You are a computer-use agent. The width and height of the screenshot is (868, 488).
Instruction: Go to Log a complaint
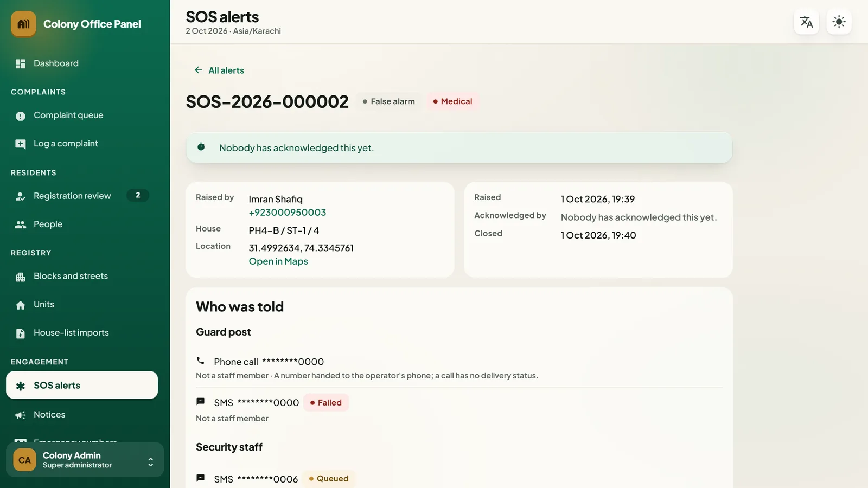coord(82,144)
